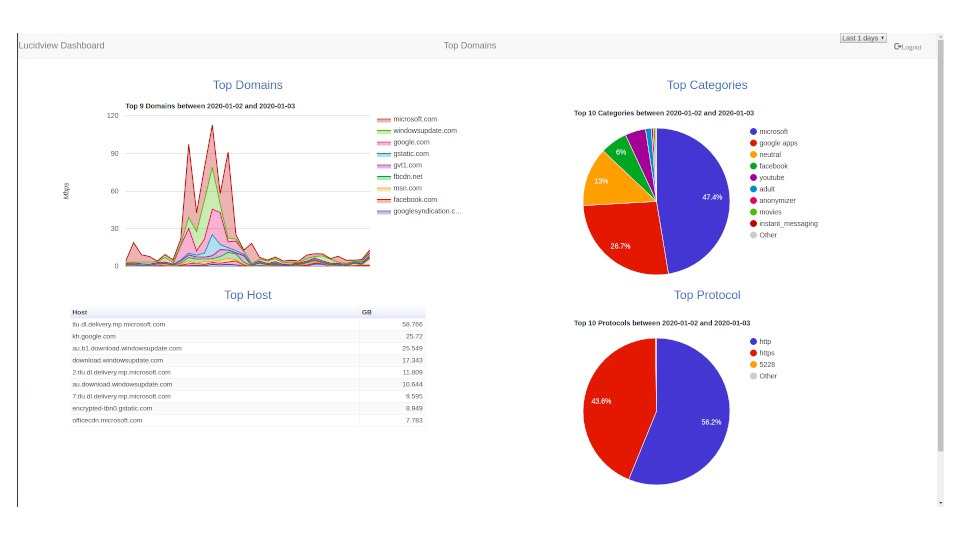The height and width of the screenshot is (540, 960).
Task: Click the purple youtube legend dot
Action: coord(753,177)
